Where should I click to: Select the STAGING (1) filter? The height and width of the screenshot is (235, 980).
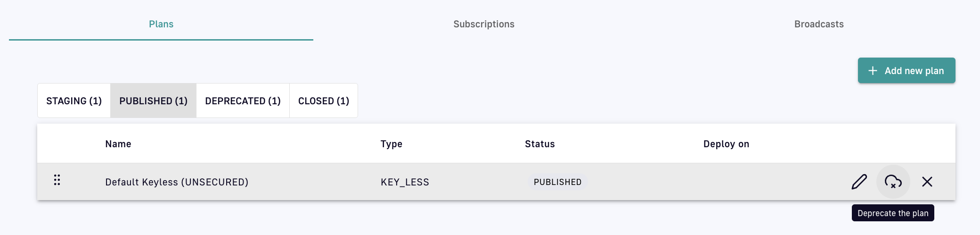click(x=74, y=101)
